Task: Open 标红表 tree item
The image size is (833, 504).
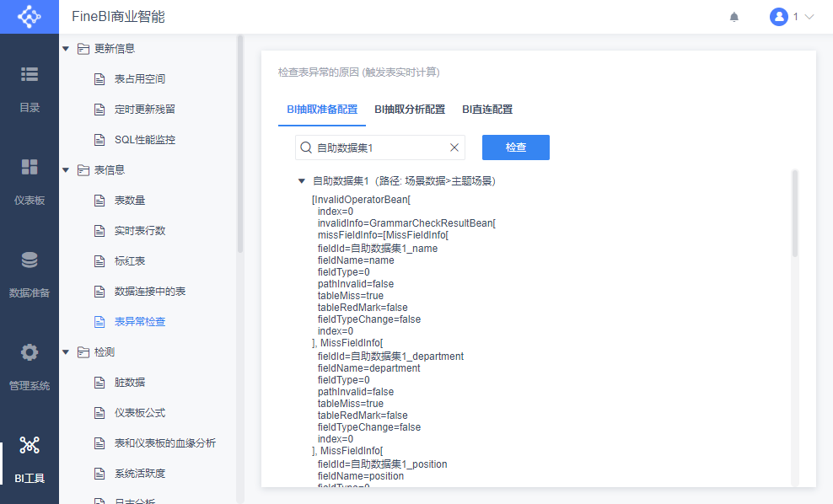Action: (x=130, y=260)
